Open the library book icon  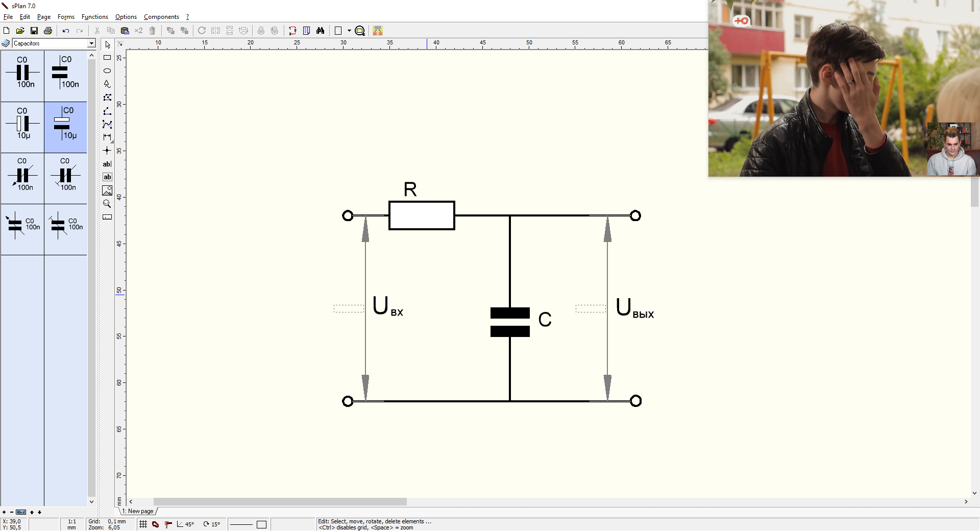coord(6,43)
